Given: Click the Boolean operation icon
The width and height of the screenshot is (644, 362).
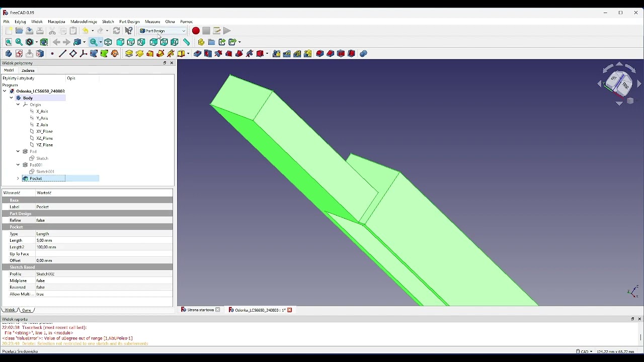Looking at the screenshot, I should [363, 54].
